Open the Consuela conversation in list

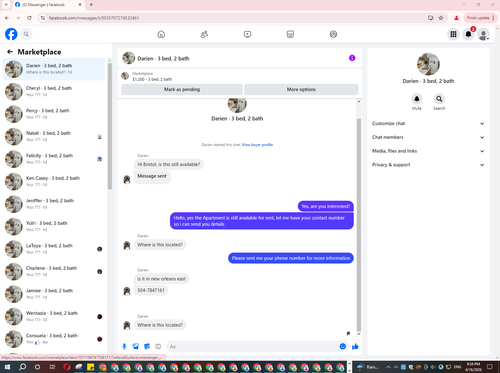tap(54, 339)
